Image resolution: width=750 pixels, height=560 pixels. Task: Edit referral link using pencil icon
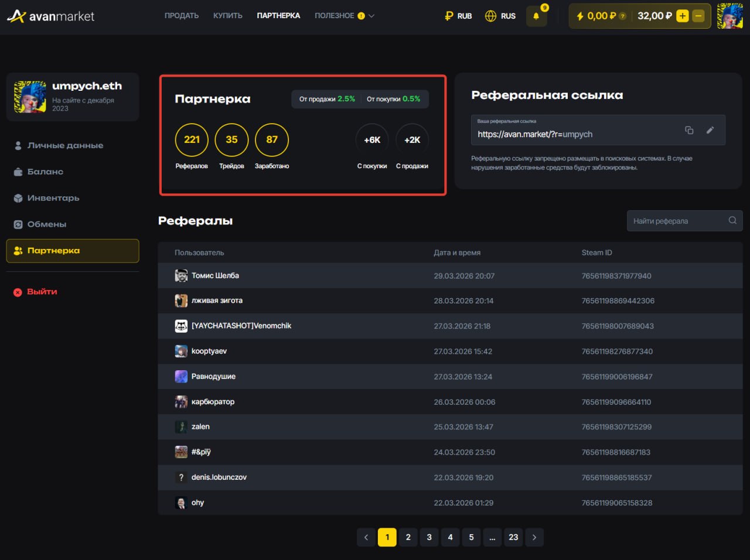pos(710,130)
